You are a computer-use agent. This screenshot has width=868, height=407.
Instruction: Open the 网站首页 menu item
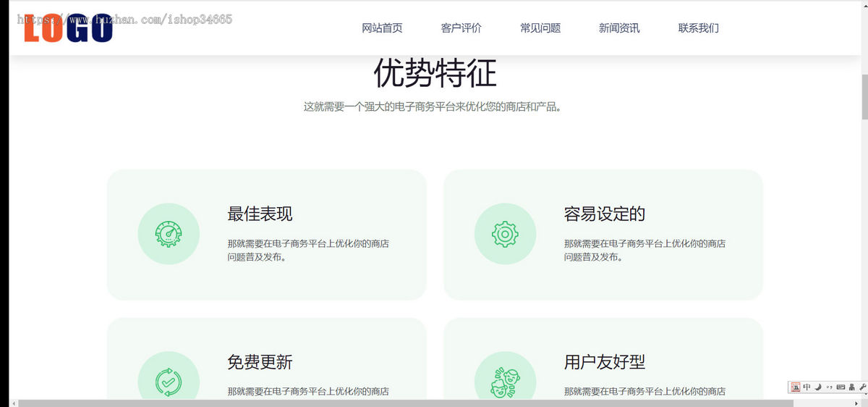[x=382, y=28]
